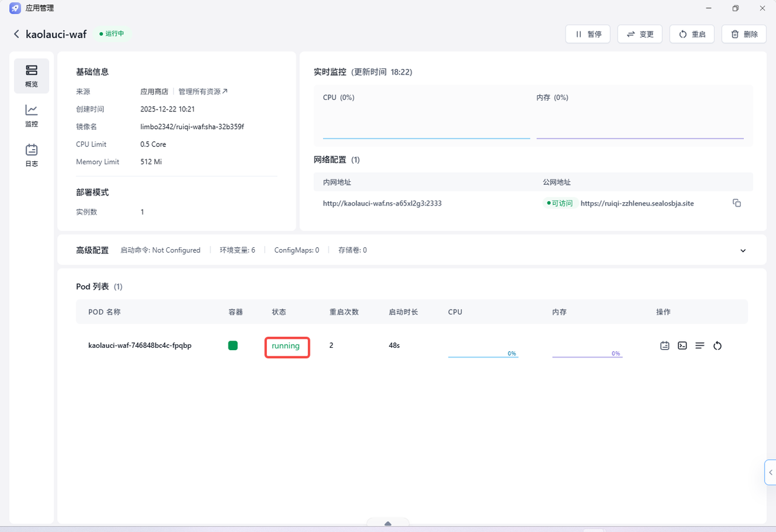Expand the 高级配置 section chevron
This screenshot has height=532, width=776.
click(743, 250)
